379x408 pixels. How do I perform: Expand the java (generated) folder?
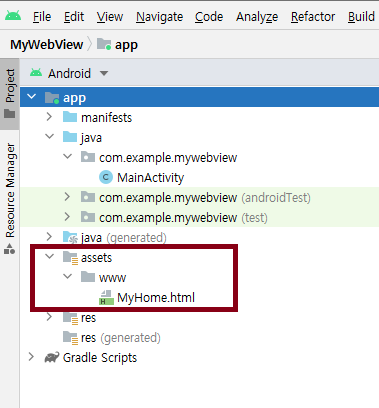point(49,237)
